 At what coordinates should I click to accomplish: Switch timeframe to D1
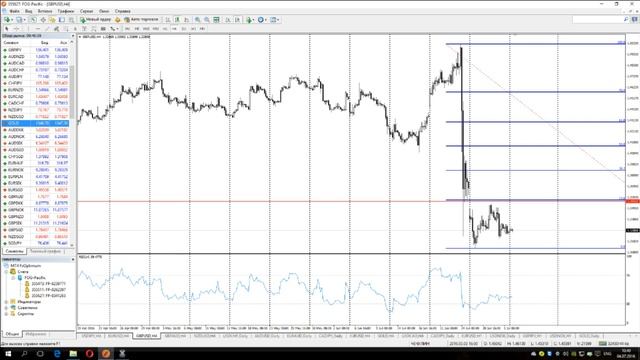(184, 29)
